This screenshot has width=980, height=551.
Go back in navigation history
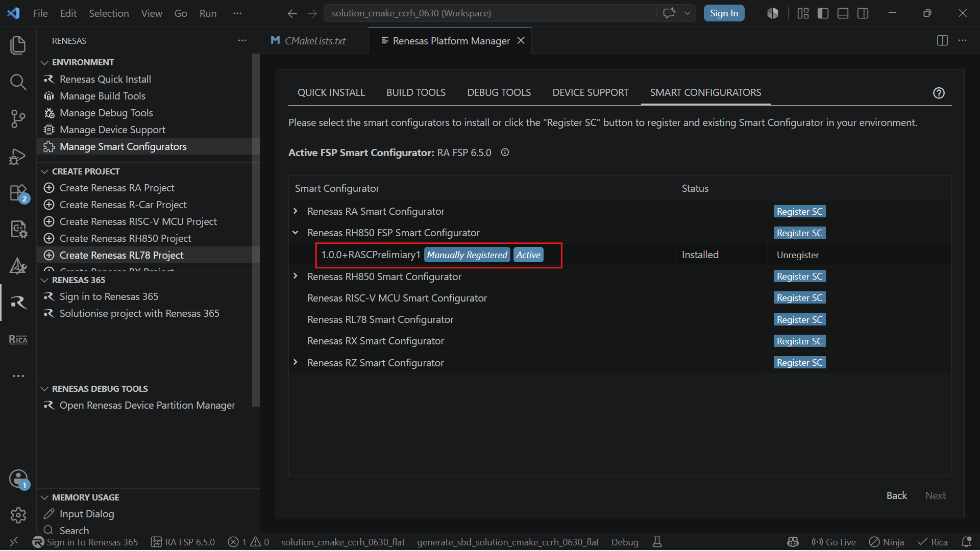click(x=292, y=13)
